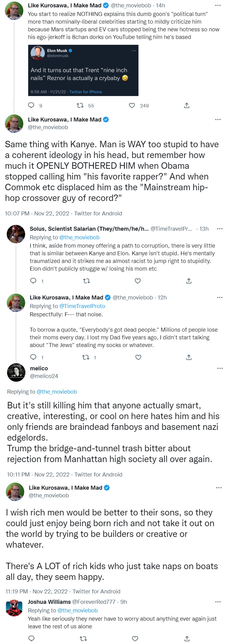Share the "Respectfully: F--- that noise" reply

[189, 357]
